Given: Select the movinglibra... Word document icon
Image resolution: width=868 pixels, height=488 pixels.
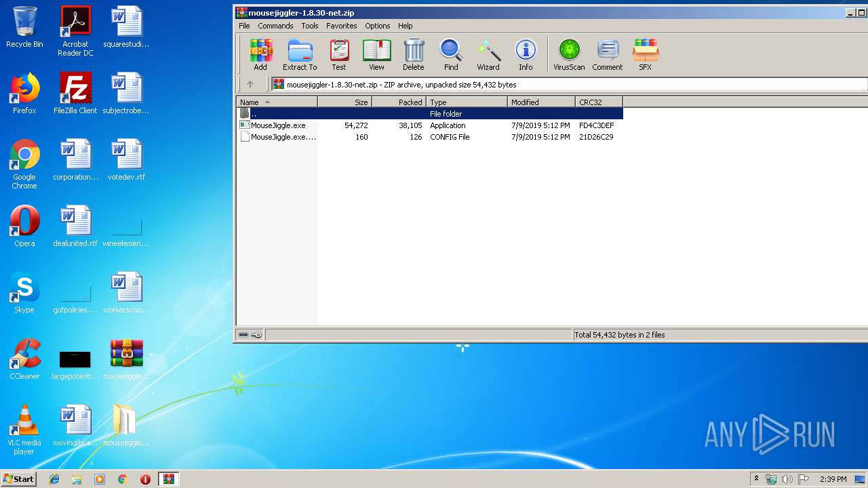Looking at the screenshot, I should pyautogui.click(x=75, y=426).
